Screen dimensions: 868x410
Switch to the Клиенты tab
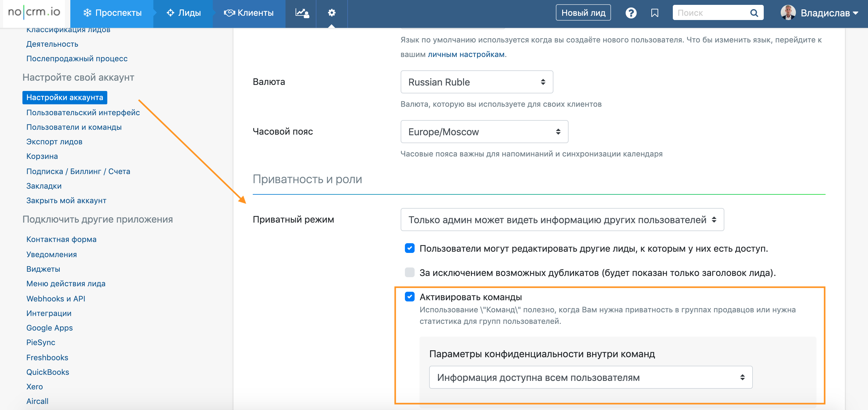[249, 13]
